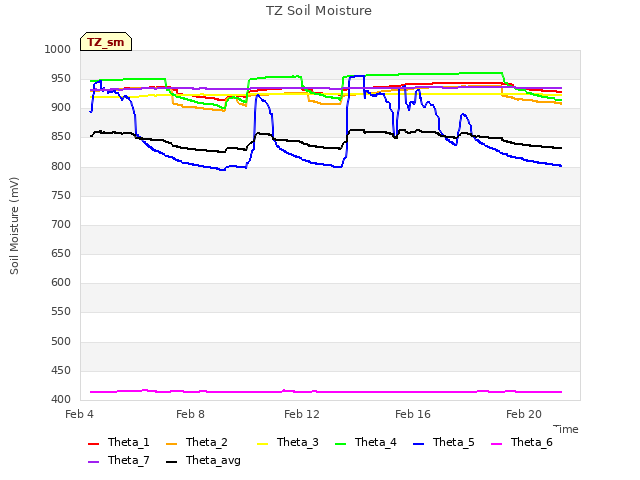Viewport: 640px width, 480px height.
Task: Click the Feb 4 x-axis label
Action: pyautogui.click(x=80, y=414)
